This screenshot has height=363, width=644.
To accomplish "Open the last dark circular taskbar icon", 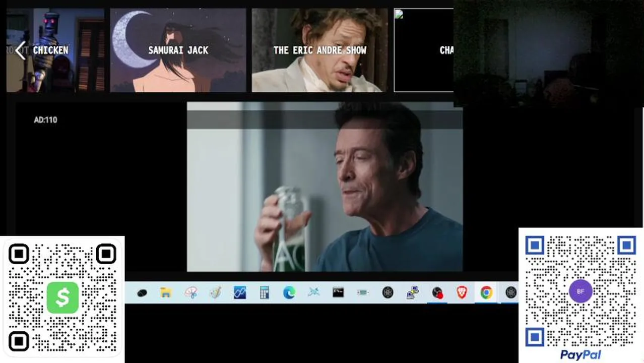I will [511, 292].
